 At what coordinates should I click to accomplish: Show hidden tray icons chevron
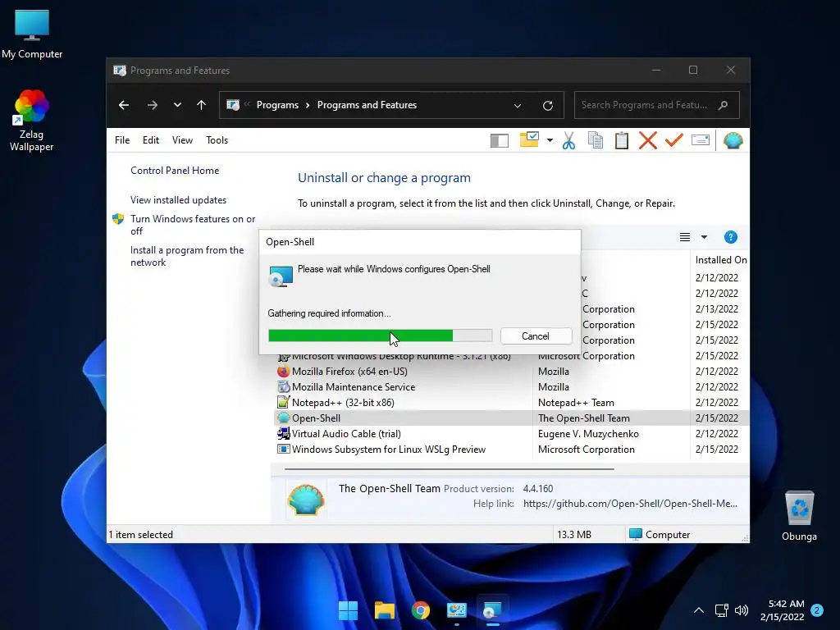[x=699, y=610]
